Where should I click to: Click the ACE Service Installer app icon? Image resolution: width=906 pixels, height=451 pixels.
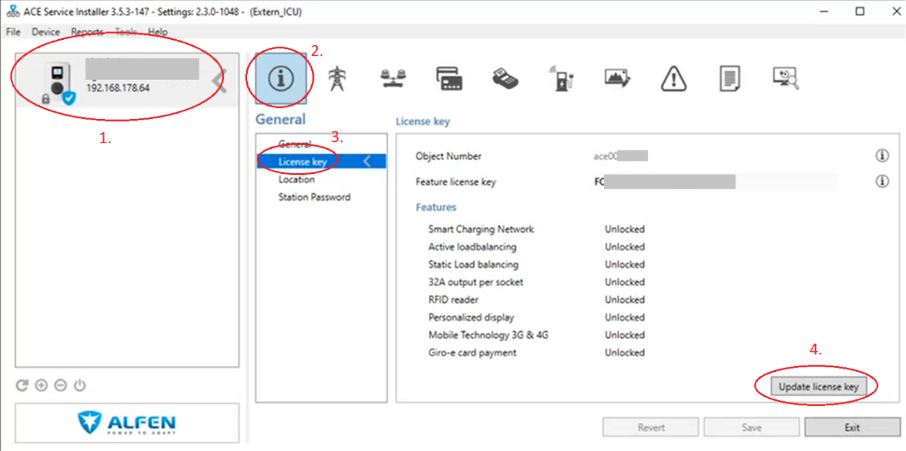point(11,11)
